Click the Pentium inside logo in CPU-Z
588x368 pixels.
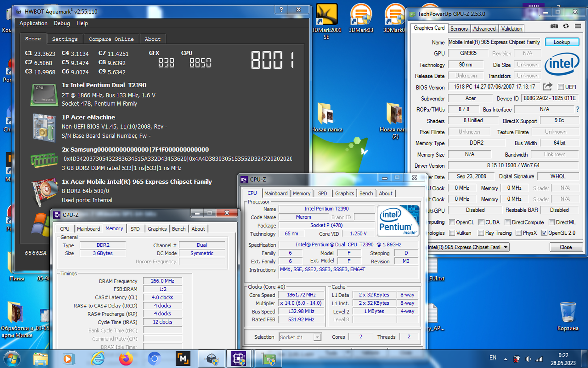pos(398,220)
